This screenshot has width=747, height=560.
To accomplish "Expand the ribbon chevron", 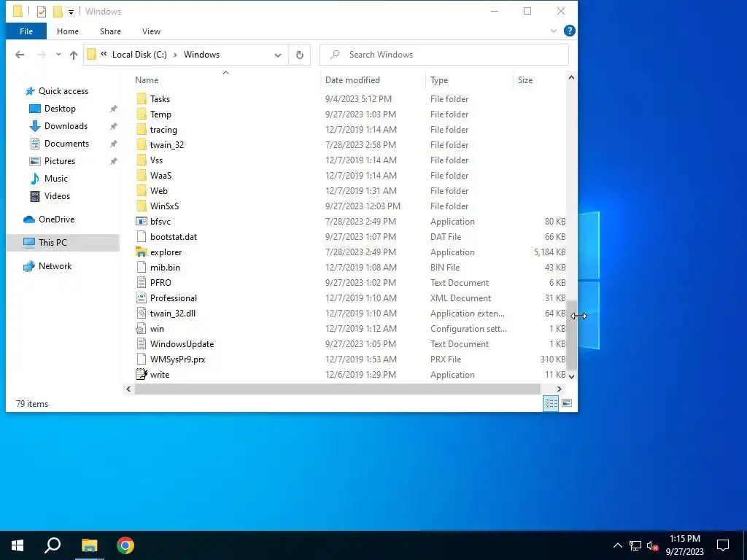I will pos(554,31).
